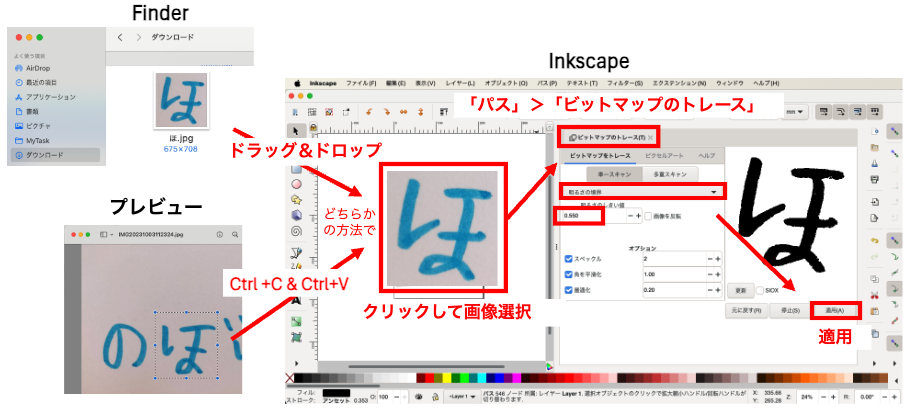Click the 元に戻す(R) revert button
The image size is (917, 410).
tap(746, 311)
